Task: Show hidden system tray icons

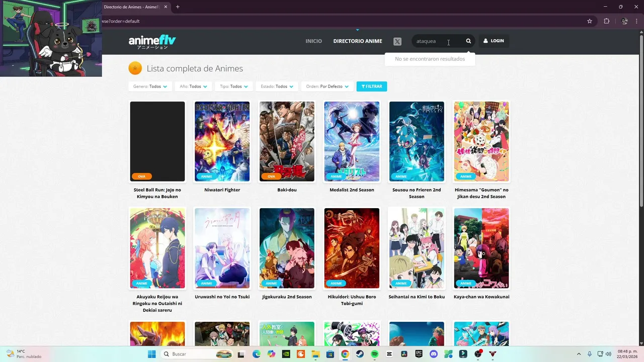Action: pos(579,354)
